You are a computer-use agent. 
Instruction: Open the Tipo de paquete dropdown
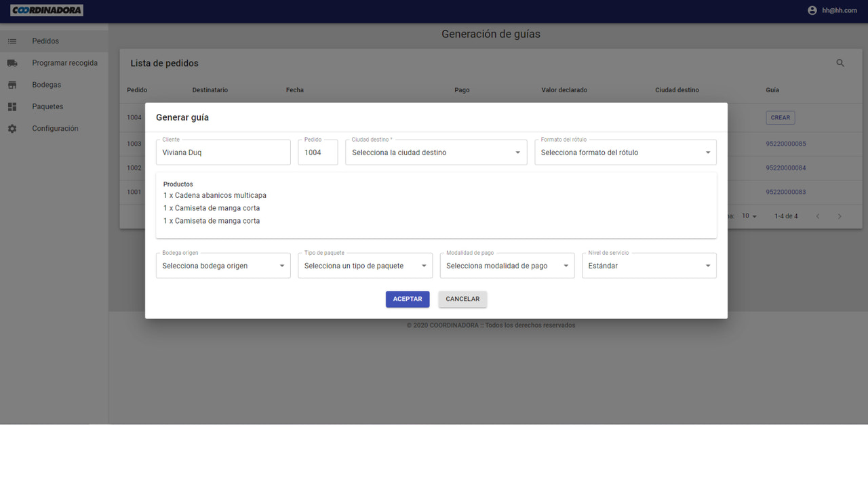[x=365, y=266]
